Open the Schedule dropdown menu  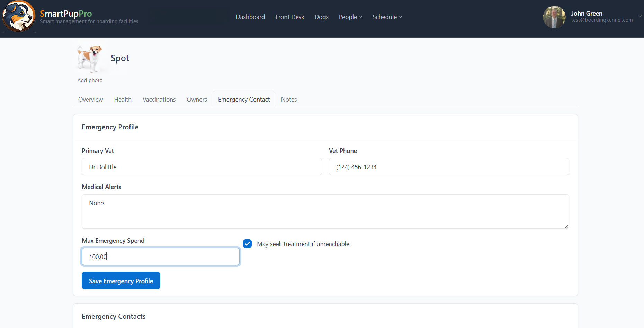point(387,17)
